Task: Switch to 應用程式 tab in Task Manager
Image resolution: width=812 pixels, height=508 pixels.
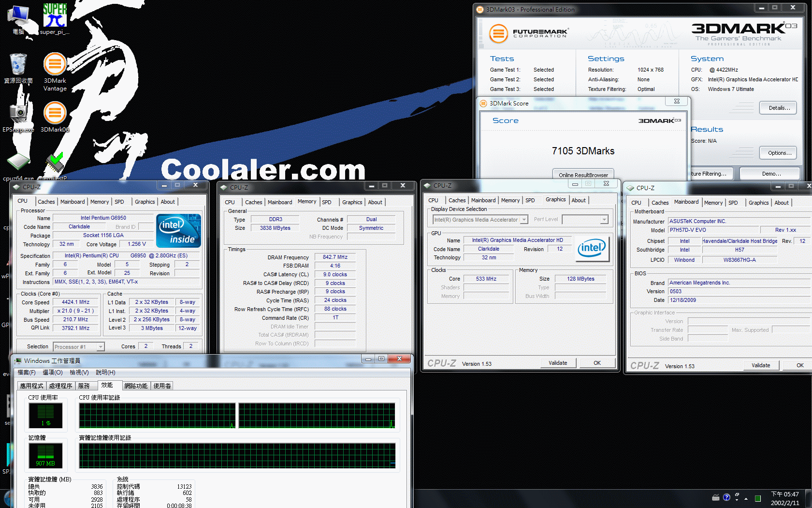Action: pyautogui.click(x=32, y=386)
